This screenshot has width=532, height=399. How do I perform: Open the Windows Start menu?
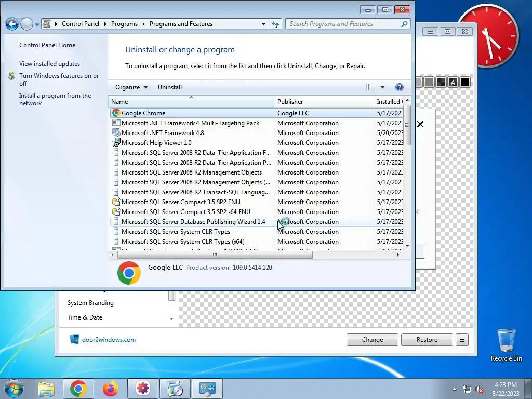click(14, 389)
